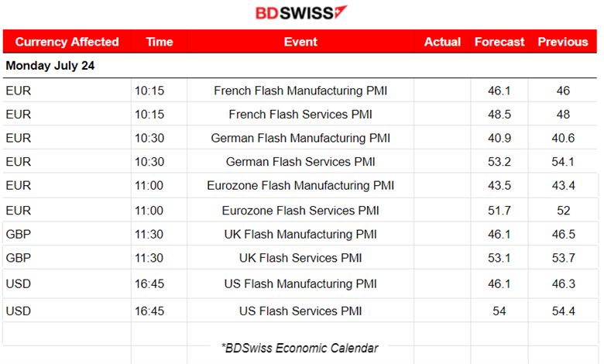
Task: Click the Event column header
Action: pyautogui.click(x=300, y=42)
